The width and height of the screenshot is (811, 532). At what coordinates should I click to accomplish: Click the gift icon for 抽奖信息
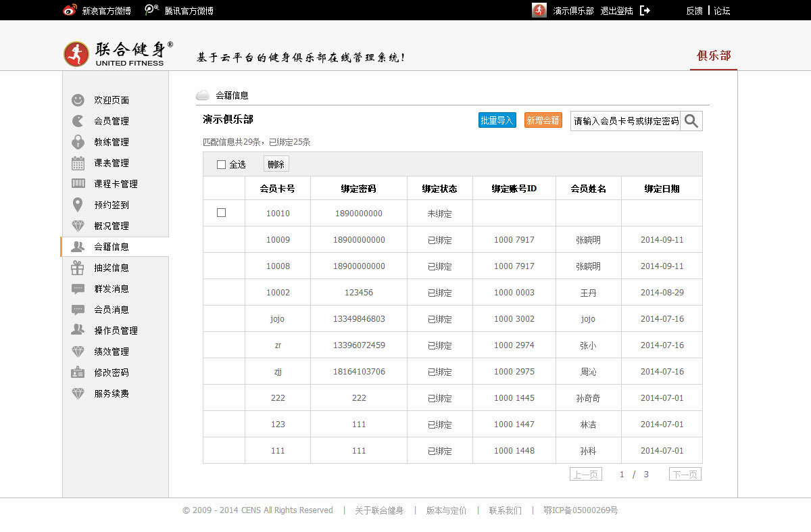78,268
